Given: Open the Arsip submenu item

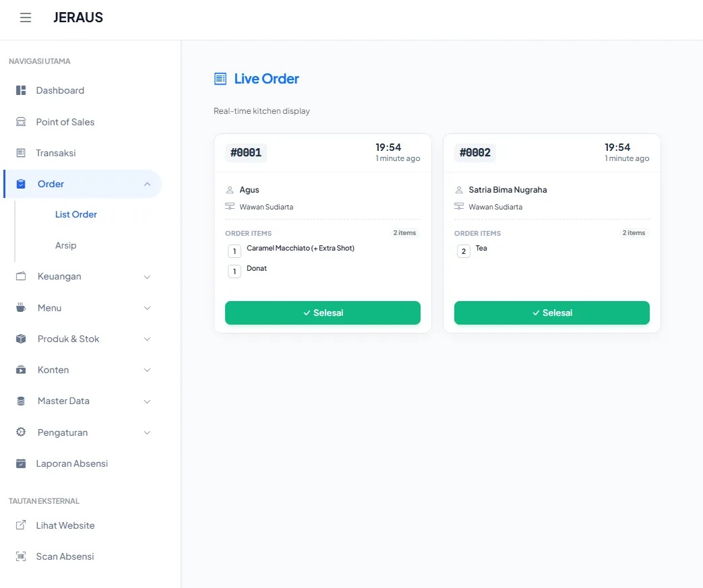Looking at the screenshot, I should coord(66,245).
